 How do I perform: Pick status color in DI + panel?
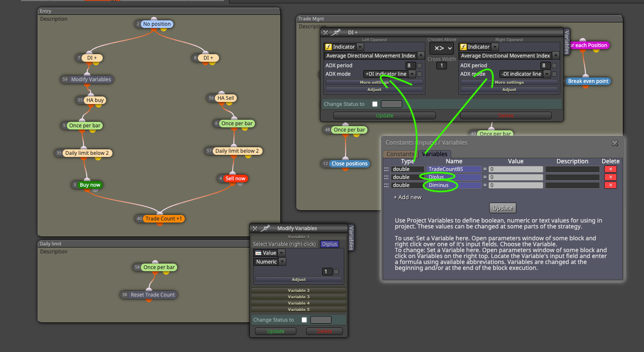coord(392,104)
